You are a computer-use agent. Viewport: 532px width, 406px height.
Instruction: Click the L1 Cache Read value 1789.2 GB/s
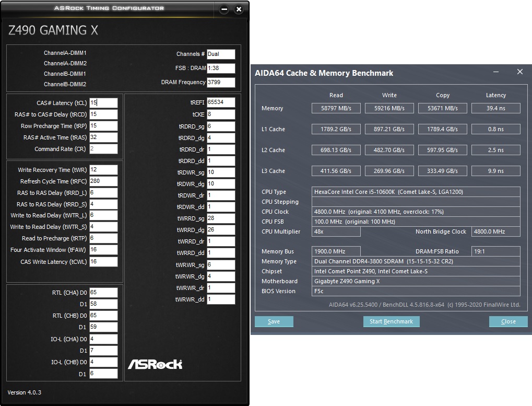336,129
